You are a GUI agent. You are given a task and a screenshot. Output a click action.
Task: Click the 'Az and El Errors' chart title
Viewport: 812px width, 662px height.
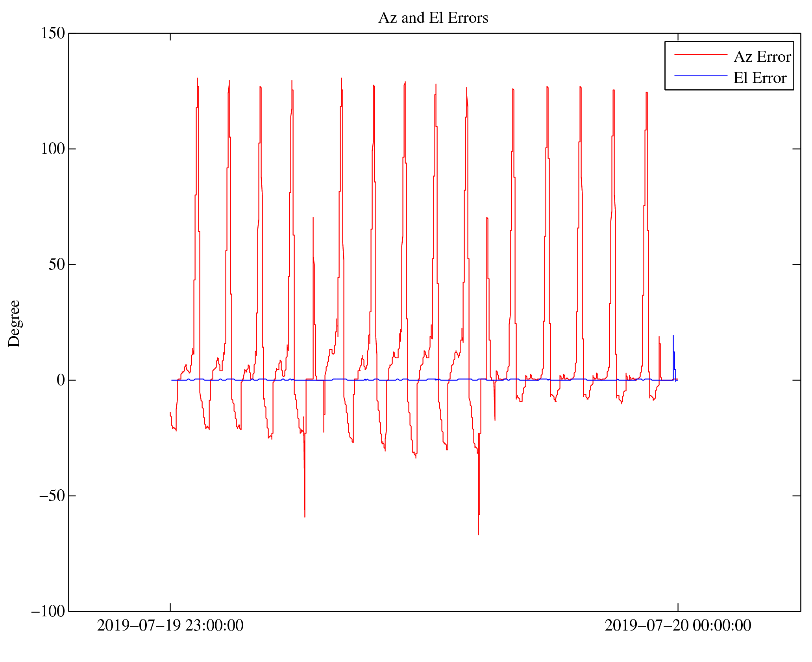433,18
